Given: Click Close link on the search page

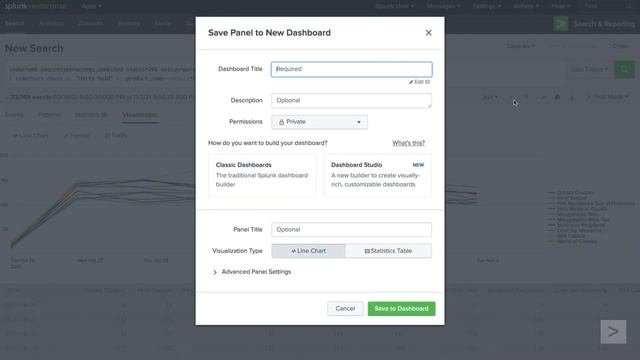Looking at the screenshot, I should [x=620, y=46].
